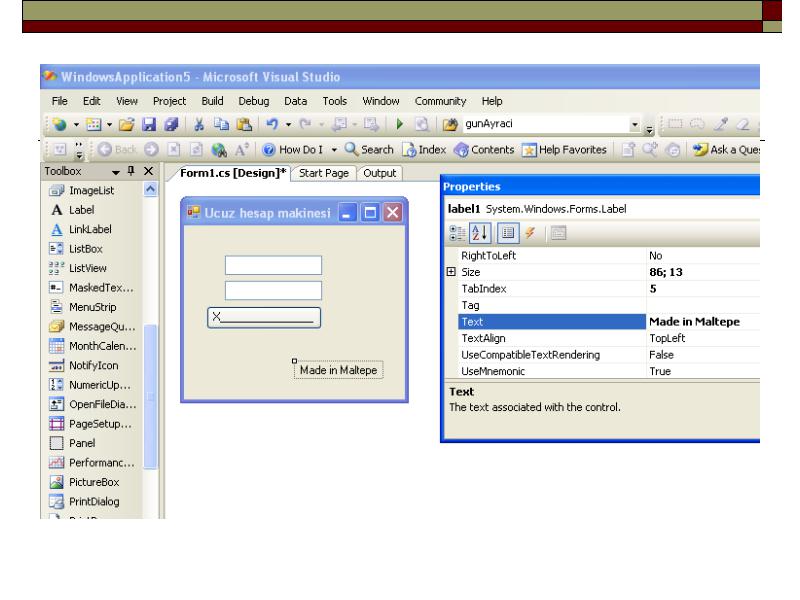The height and width of the screenshot is (600, 800).
Task: Select the Made in Maltepe label on form
Action: [338, 370]
